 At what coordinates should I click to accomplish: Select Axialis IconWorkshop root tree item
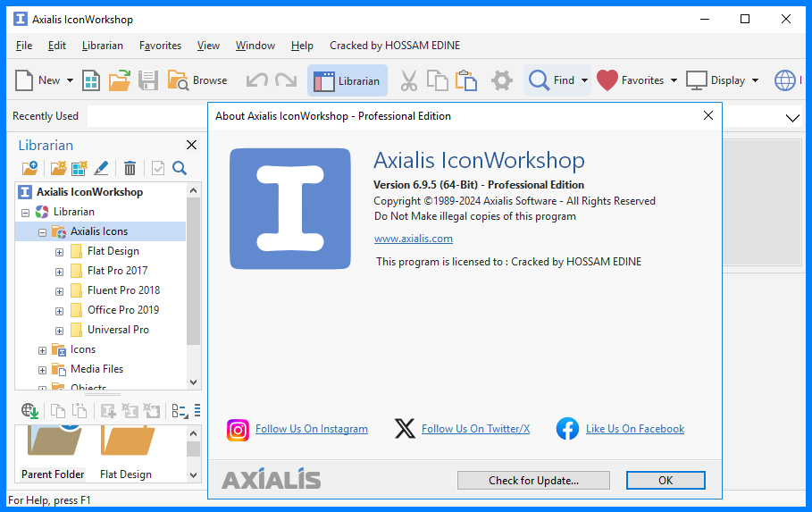[89, 192]
